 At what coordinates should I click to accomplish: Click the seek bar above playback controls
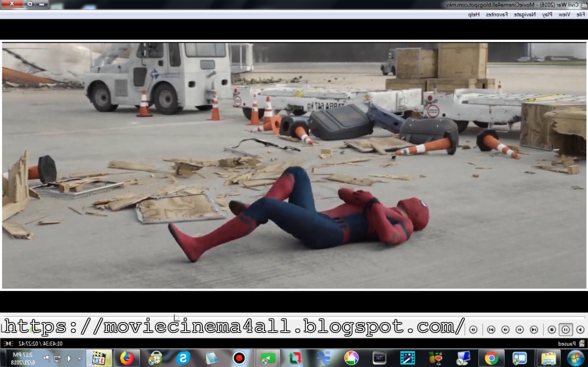(294, 317)
